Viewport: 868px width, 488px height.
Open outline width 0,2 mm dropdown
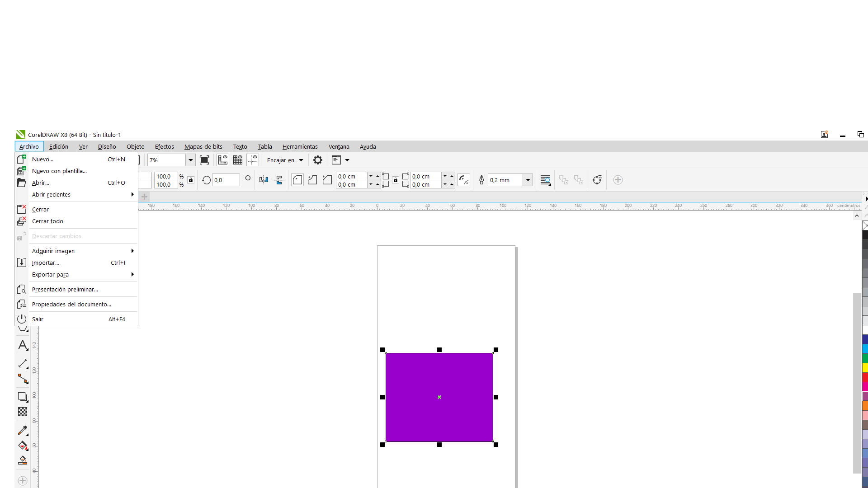click(x=528, y=180)
